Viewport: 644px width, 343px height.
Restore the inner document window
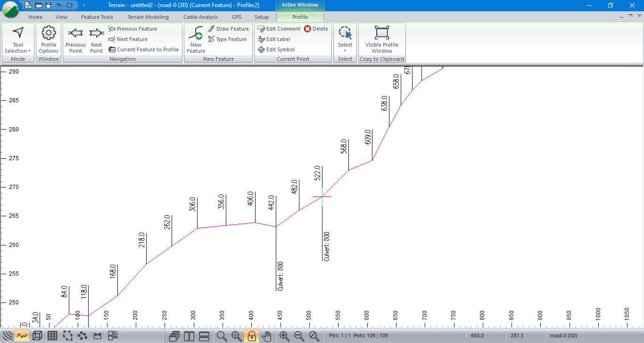631,16
